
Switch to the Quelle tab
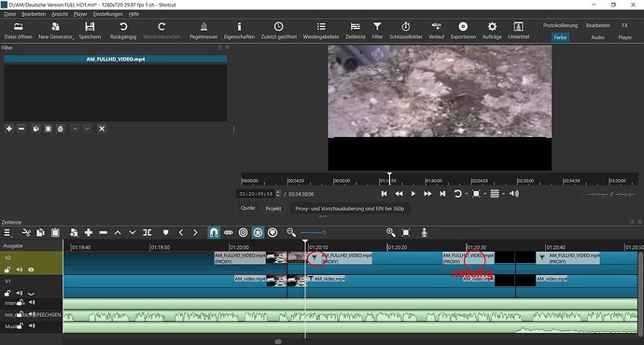click(x=247, y=208)
